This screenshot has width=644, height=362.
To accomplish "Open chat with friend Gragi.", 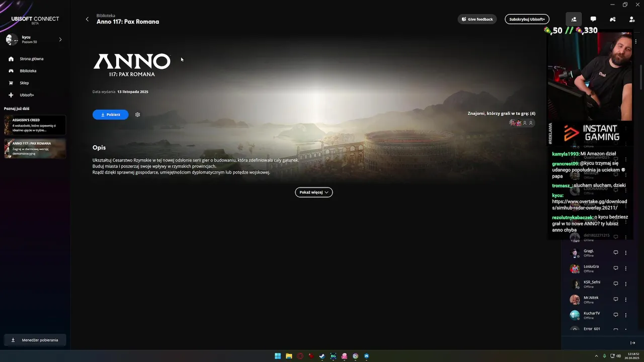I will (x=615, y=252).
